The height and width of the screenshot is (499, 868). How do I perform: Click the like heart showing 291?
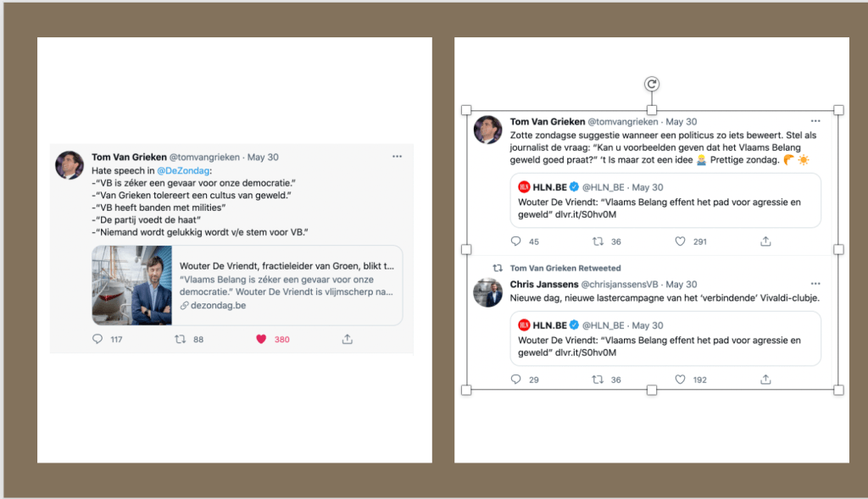click(680, 241)
